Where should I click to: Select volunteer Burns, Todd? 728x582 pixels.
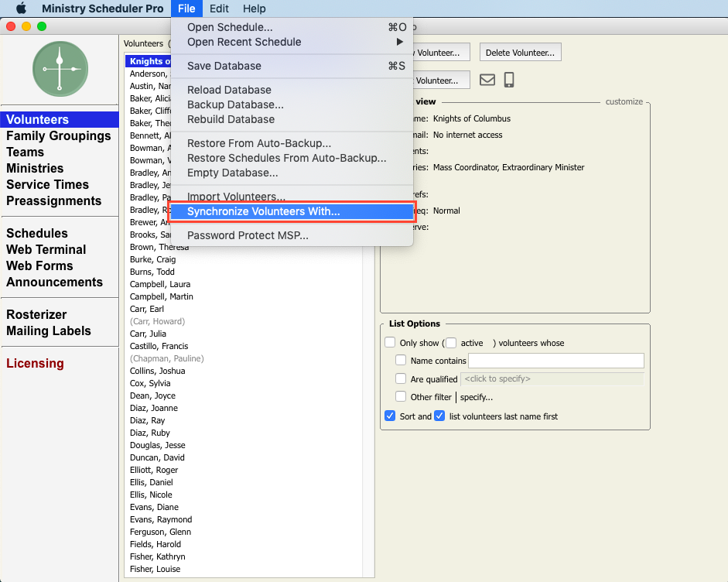point(152,272)
